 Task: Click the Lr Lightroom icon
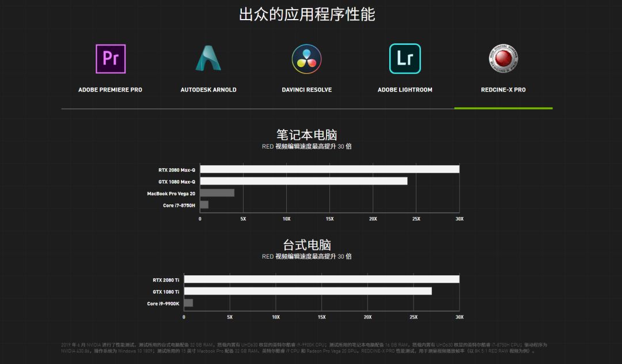coord(405,59)
